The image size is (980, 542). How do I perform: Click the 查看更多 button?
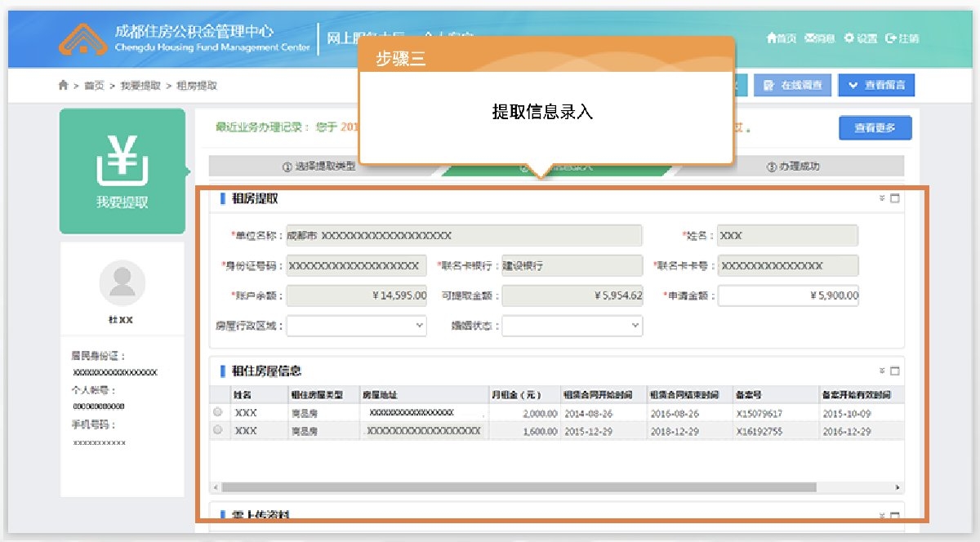(874, 128)
